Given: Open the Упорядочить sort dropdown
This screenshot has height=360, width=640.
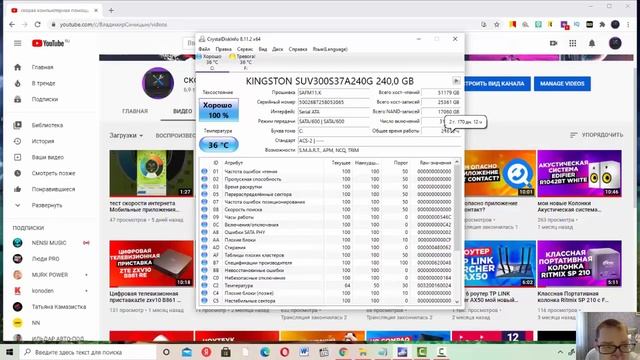Looking at the screenshot, I should 596,135.
